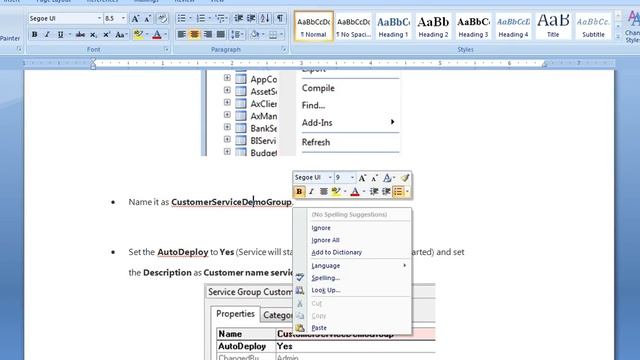Click Justify alignment in the ribbon
The height and width of the screenshot is (360, 640).
(x=220, y=35)
